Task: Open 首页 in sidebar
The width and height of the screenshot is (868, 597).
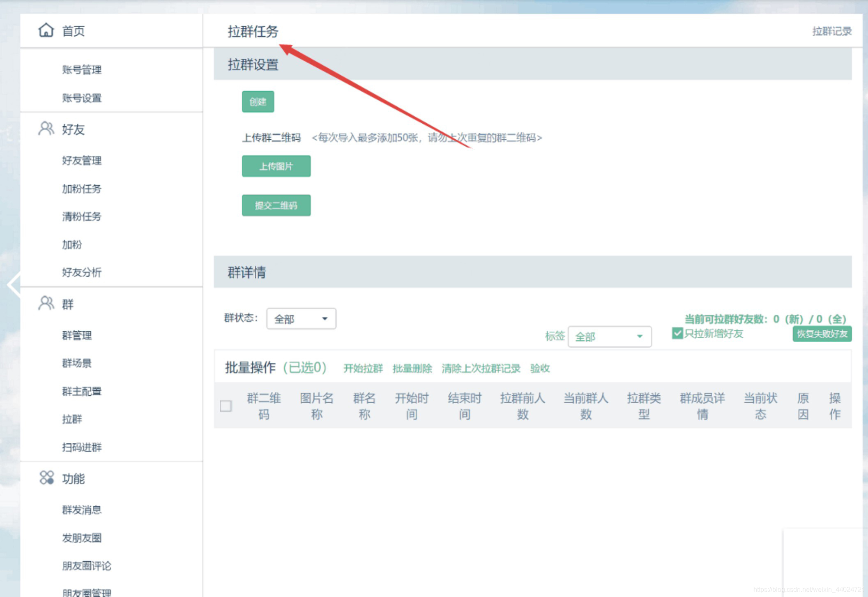Action: pos(73,31)
